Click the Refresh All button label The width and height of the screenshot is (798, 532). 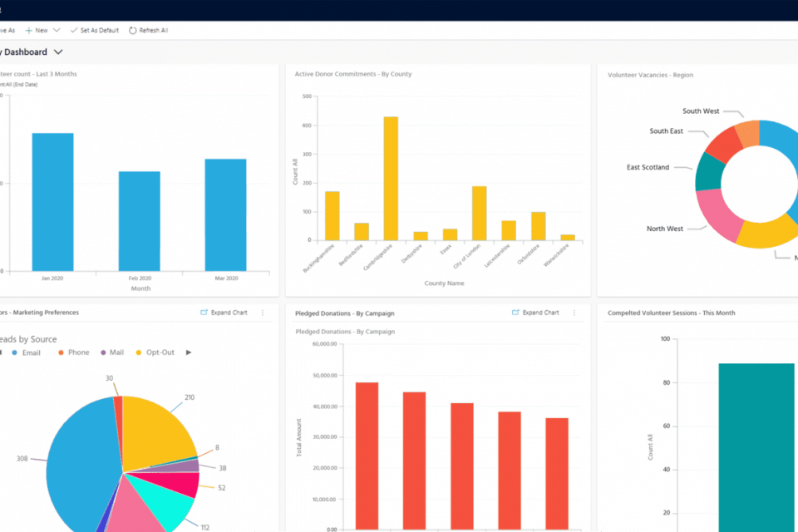[x=154, y=30]
